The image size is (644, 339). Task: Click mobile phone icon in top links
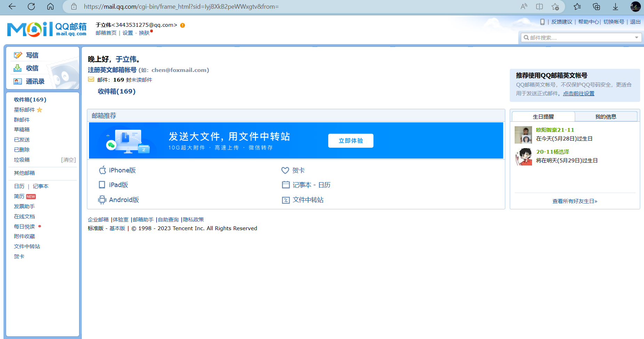point(542,22)
